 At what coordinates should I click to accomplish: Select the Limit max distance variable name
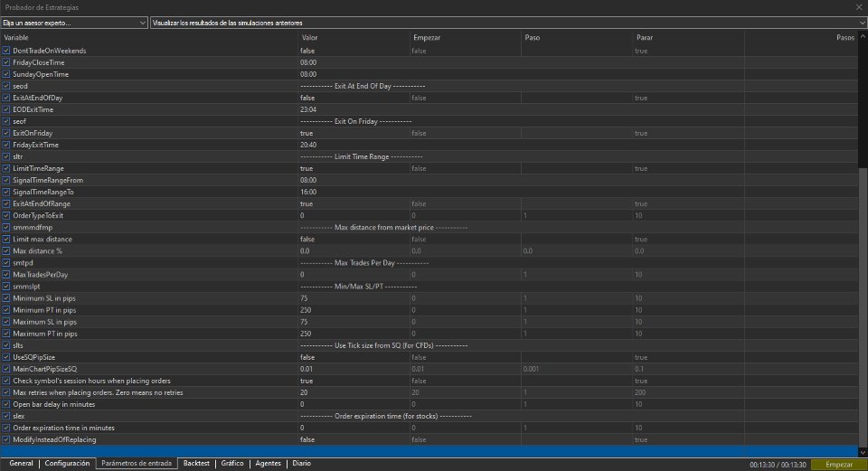tap(42, 239)
